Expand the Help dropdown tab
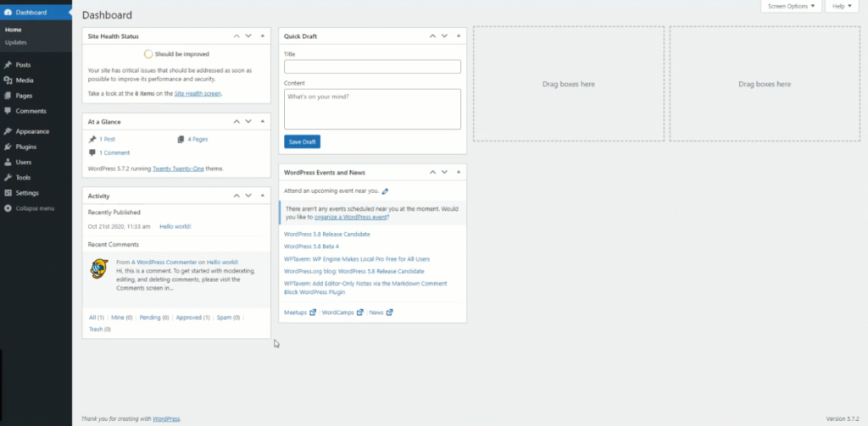Image resolution: width=868 pixels, height=426 pixels. click(841, 7)
